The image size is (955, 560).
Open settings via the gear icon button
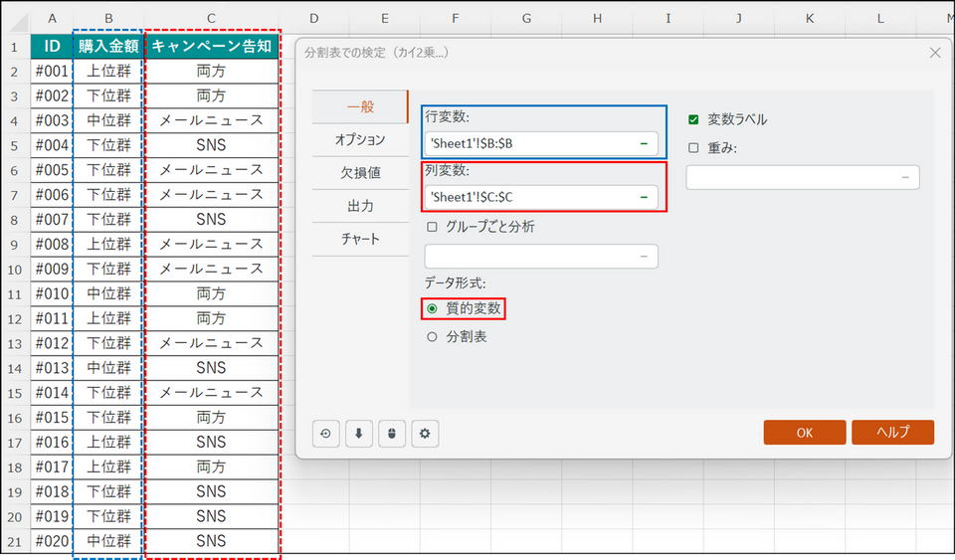pos(425,434)
